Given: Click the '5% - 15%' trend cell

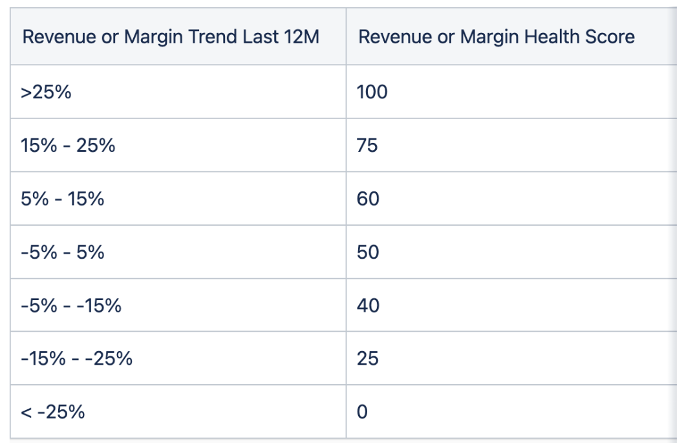Looking at the screenshot, I should 178,198.
